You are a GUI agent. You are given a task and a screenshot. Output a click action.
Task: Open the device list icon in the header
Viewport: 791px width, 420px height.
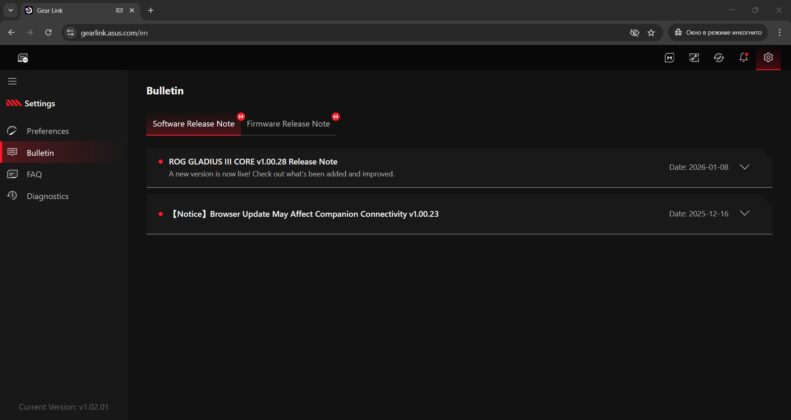(x=23, y=58)
